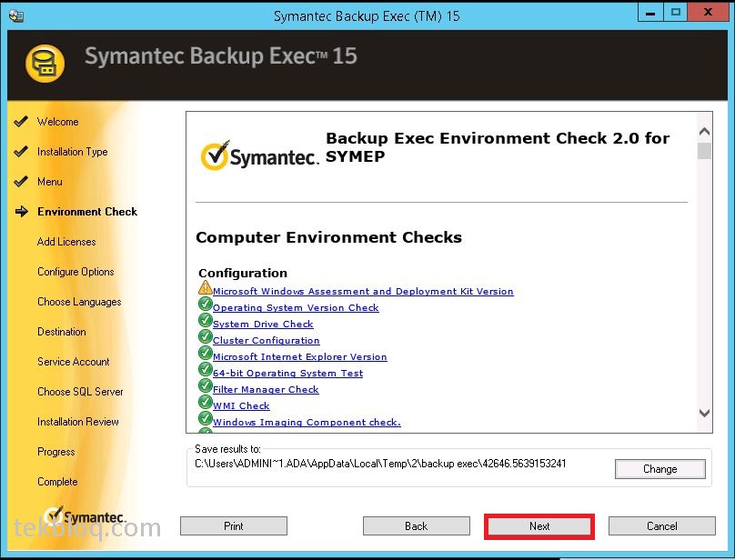Click the Configuration section heading
Image resolution: width=735 pixels, height=560 pixels.
tap(243, 273)
